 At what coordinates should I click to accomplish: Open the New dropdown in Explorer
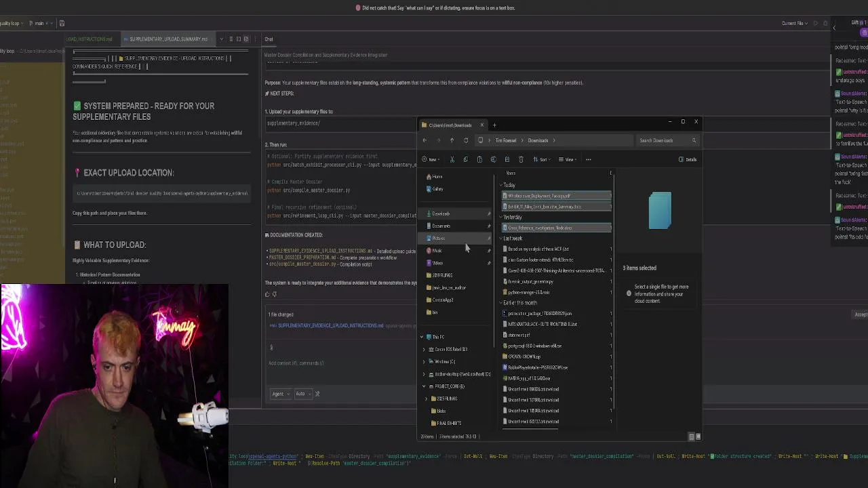(x=431, y=159)
